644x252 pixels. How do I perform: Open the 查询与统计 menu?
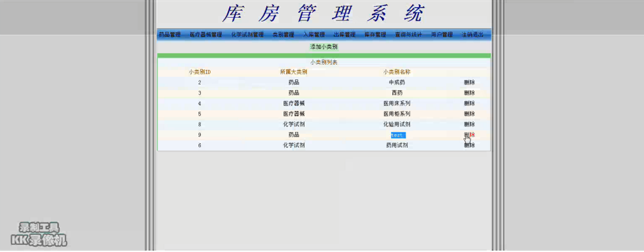pyautogui.click(x=409, y=35)
